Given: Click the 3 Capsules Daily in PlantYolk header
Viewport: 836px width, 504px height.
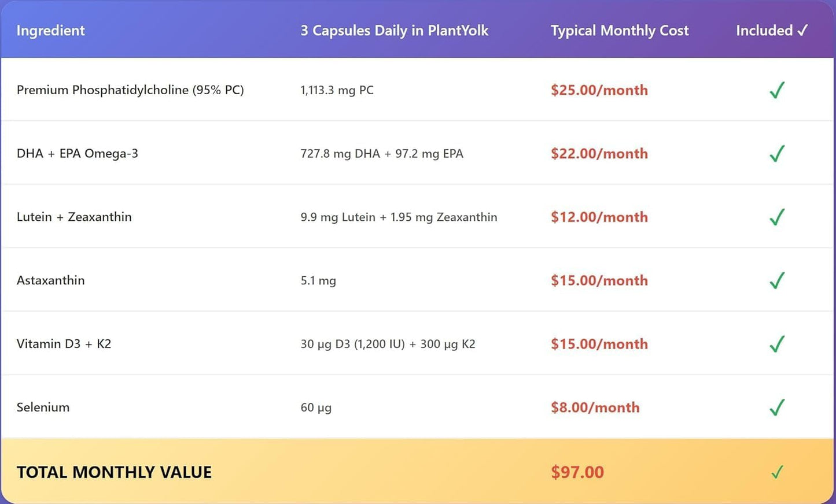Looking at the screenshot, I should (x=394, y=31).
